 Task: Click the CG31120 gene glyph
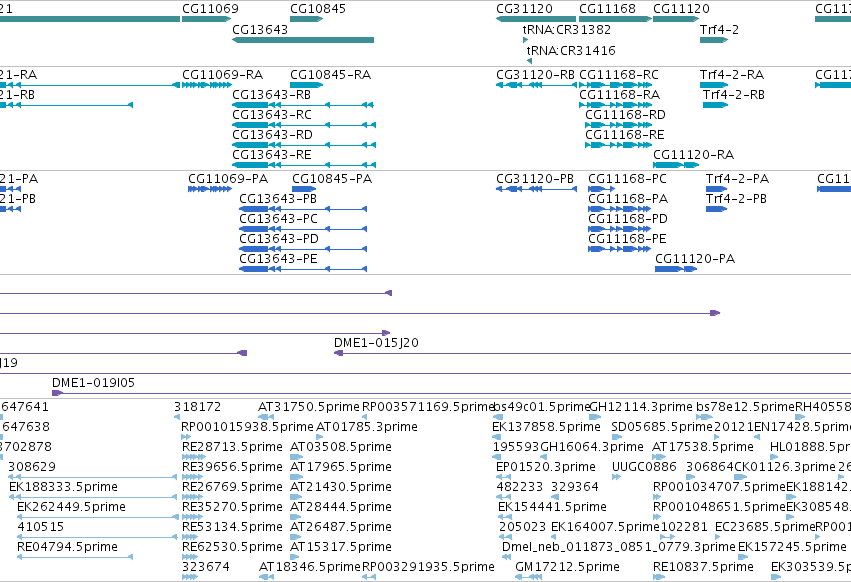point(536,19)
